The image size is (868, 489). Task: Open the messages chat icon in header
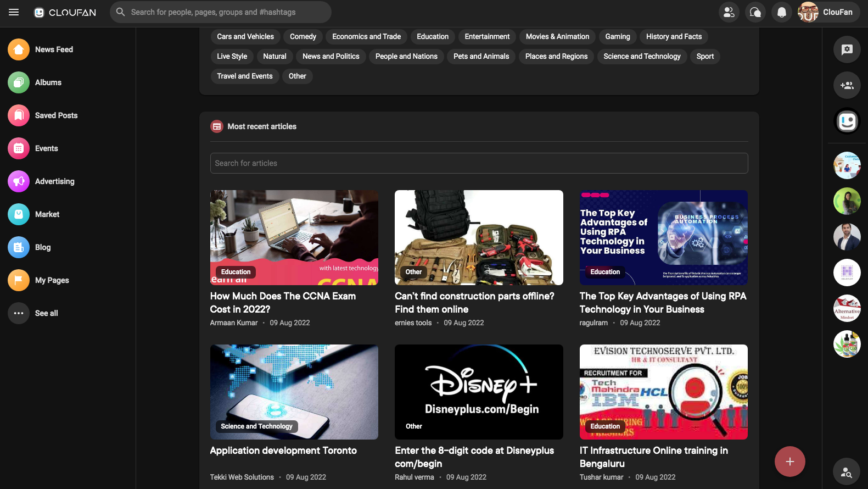click(755, 12)
